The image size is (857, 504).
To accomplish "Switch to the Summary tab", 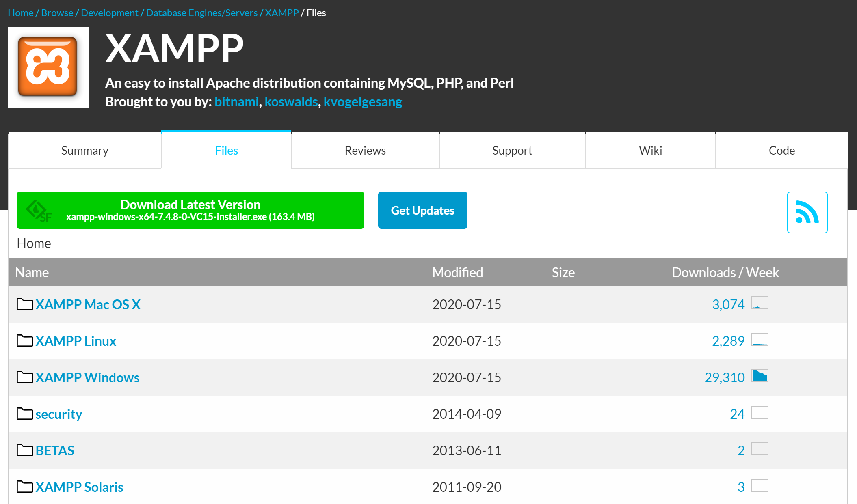I will (x=84, y=151).
